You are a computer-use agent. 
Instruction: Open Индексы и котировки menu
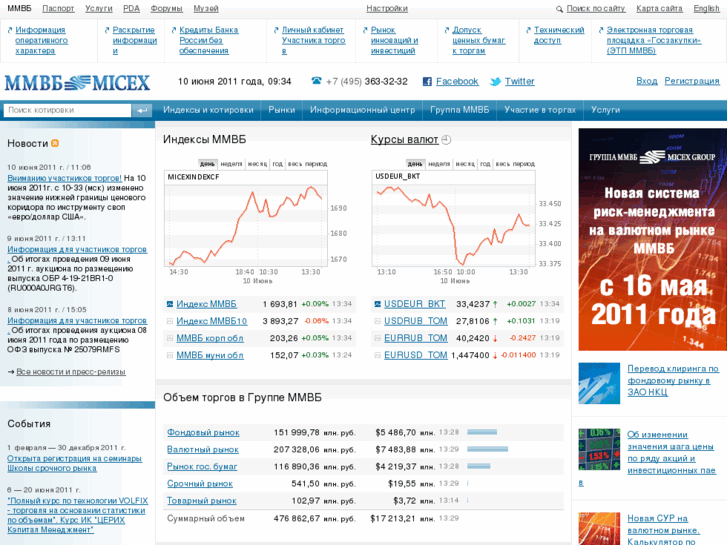point(208,110)
